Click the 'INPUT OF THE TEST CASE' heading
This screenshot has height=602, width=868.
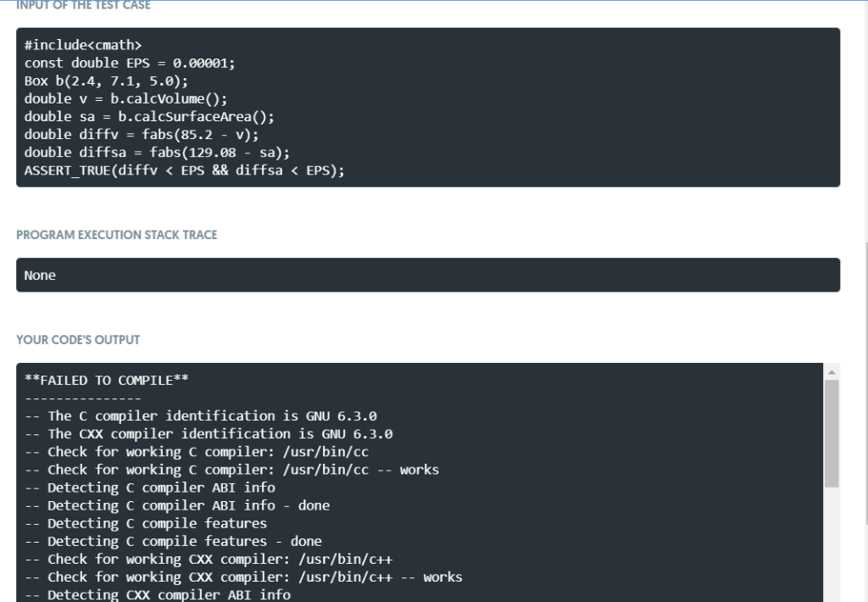[x=84, y=5]
